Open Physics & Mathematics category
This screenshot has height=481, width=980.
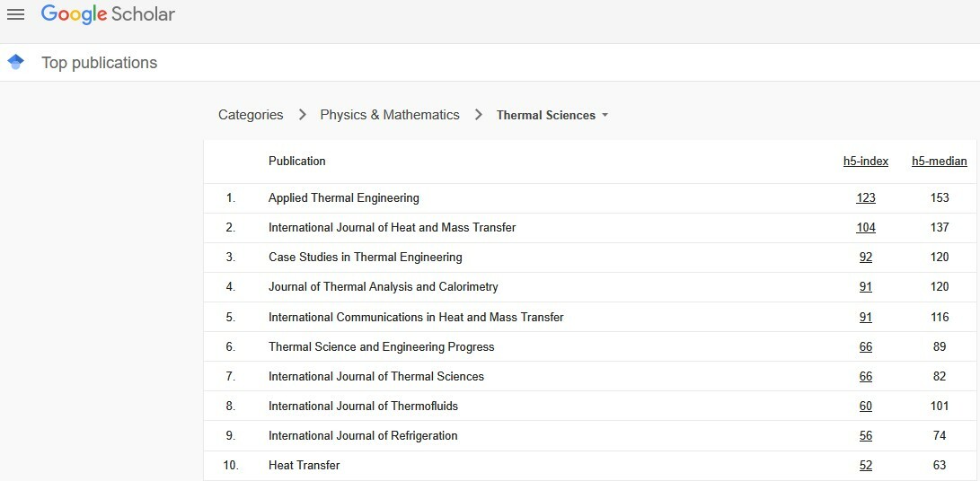(x=389, y=115)
